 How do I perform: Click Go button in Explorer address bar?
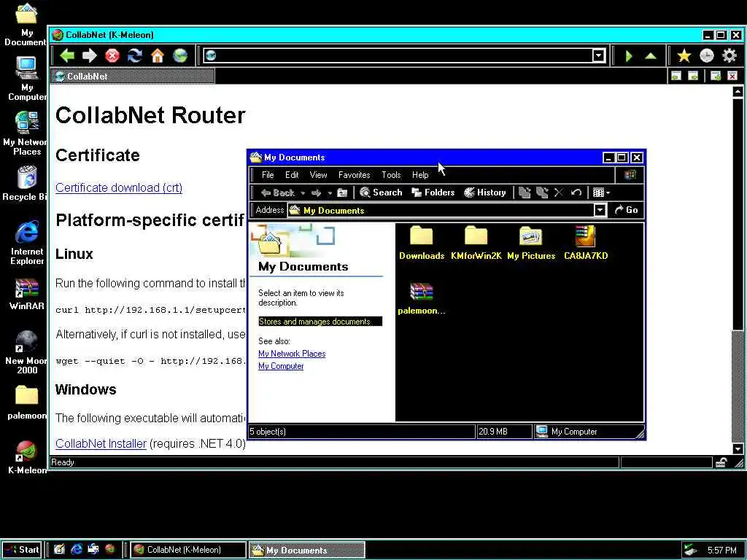[627, 210]
